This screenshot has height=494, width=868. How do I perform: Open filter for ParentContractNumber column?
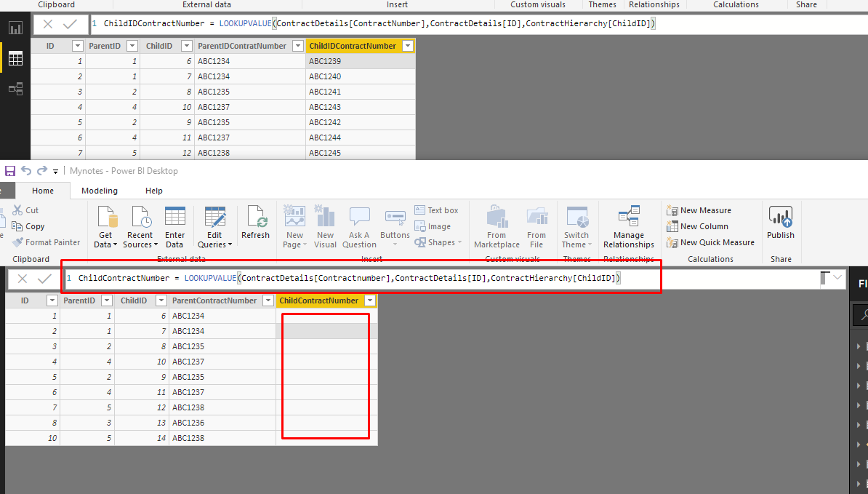tap(268, 300)
